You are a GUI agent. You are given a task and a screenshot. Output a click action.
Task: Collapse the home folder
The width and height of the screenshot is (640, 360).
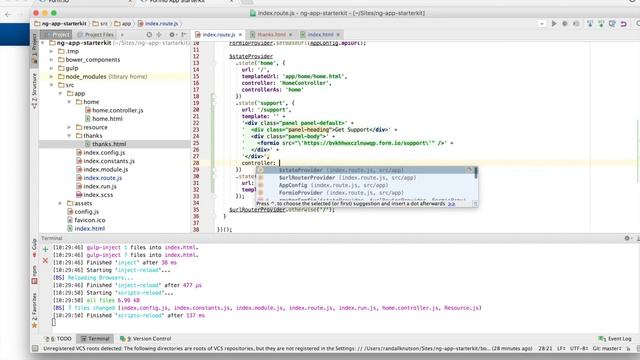click(x=69, y=102)
